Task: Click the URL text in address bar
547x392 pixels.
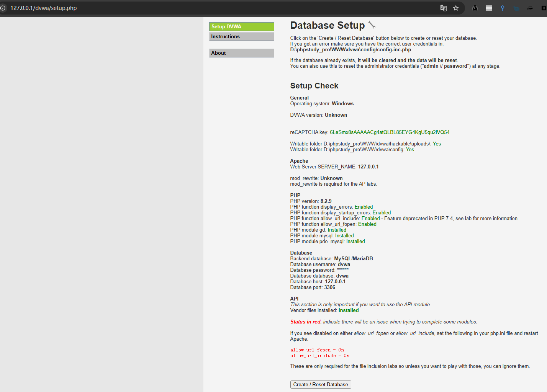Action: (x=43, y=8)
